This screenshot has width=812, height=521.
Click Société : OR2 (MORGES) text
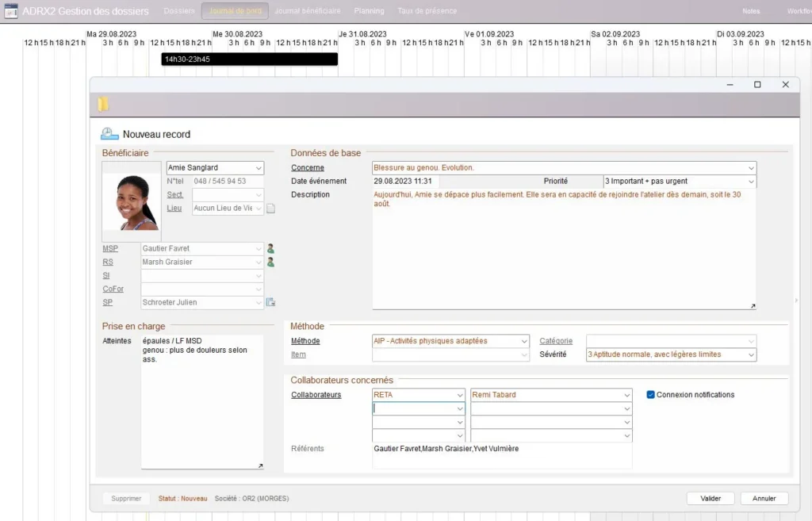(x=251, y=498)
